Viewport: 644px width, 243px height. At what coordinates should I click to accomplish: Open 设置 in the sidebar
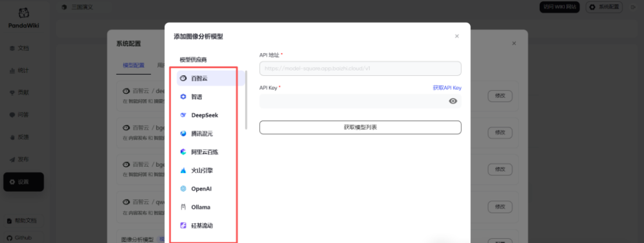pos(23,182)
